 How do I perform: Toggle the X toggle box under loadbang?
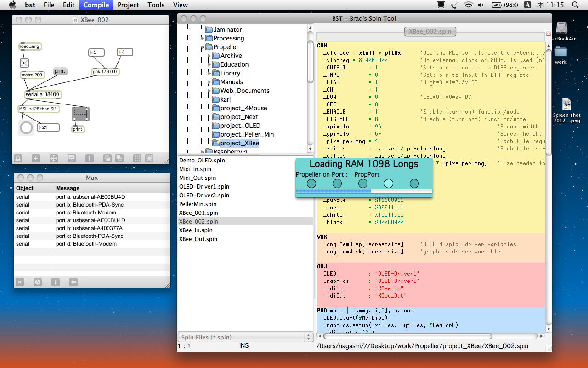pyautogui.click(x=24, y=63)
